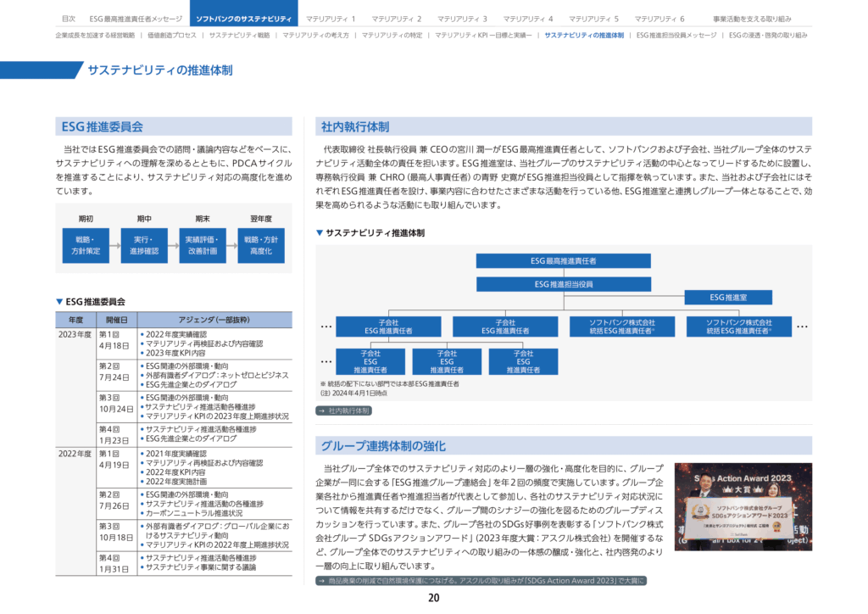Image resolution: width=868 pixels, height=614 pixels.
Task: Follow the ESGの浸透・啓発の取り組み sub-link
Action: tap(768, 36)
